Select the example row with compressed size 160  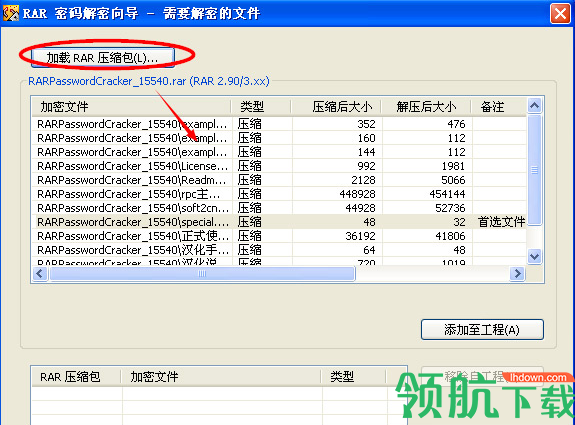pos(279,138)
